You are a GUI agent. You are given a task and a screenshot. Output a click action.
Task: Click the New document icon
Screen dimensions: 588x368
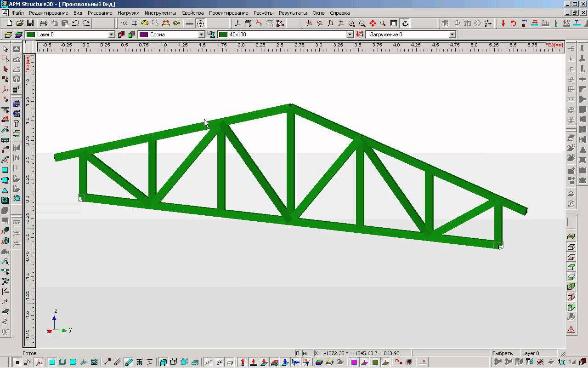click(9, 23)
